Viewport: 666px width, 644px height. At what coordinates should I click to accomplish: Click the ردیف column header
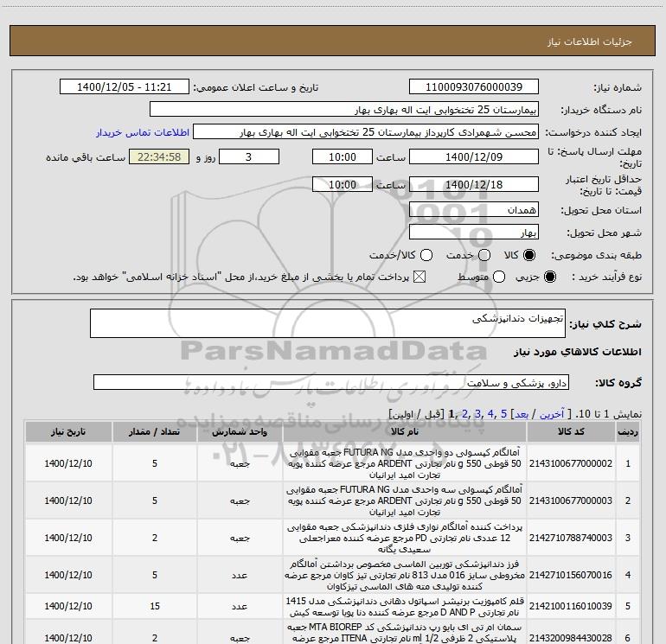click(628, 431)
